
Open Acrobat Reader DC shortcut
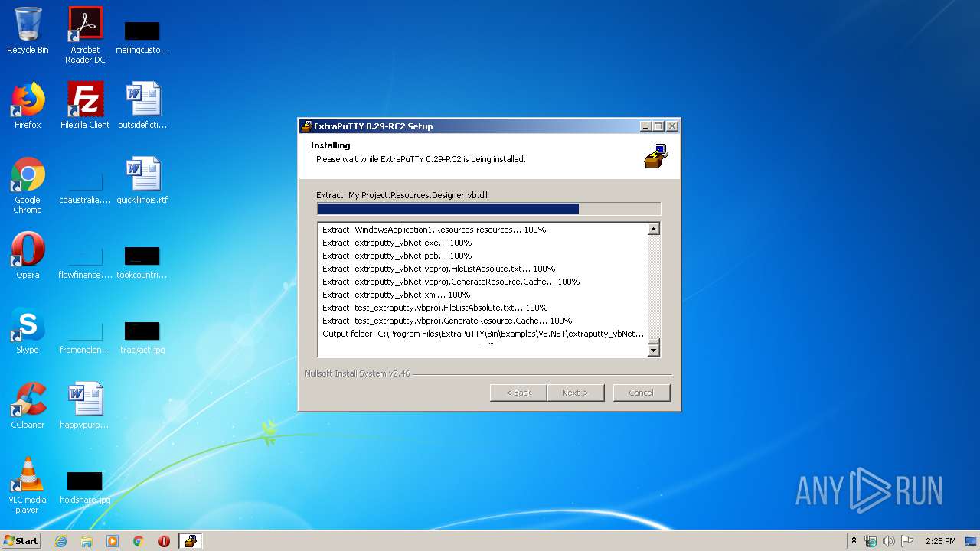[85, 35]
